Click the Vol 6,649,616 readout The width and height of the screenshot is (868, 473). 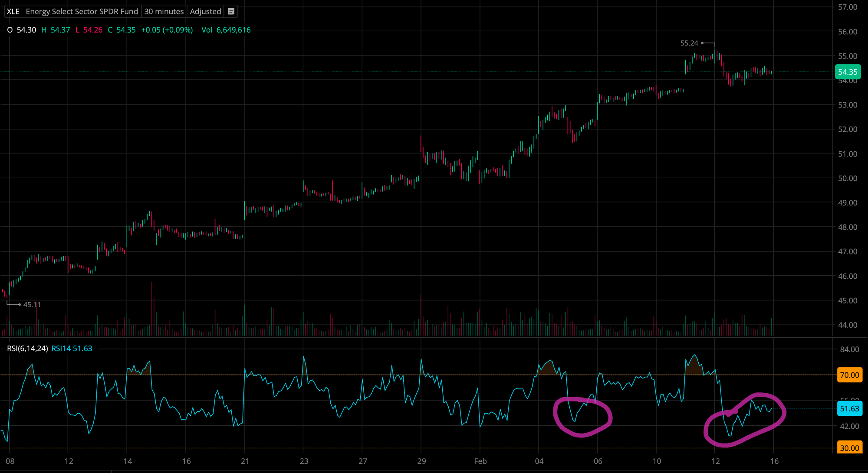226,30
